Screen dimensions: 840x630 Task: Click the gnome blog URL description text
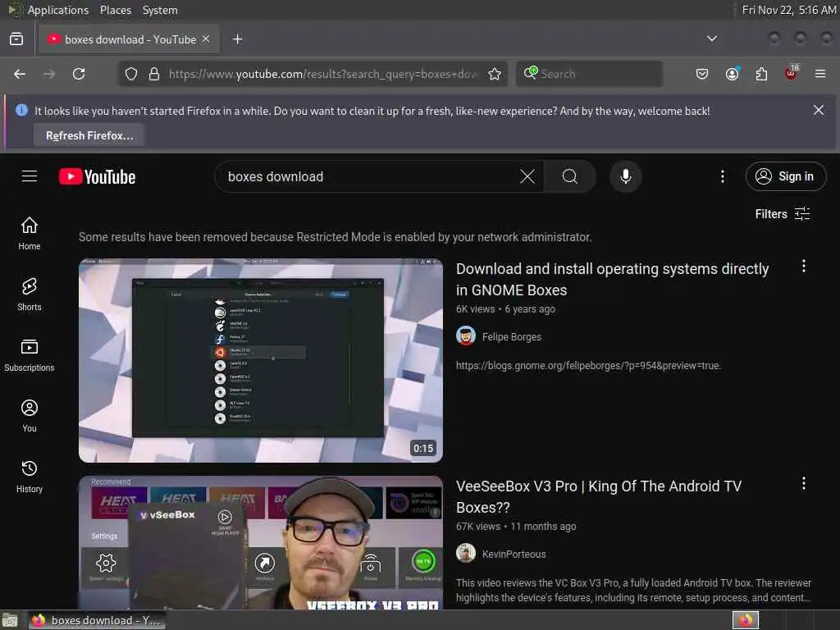pos(588,365)
